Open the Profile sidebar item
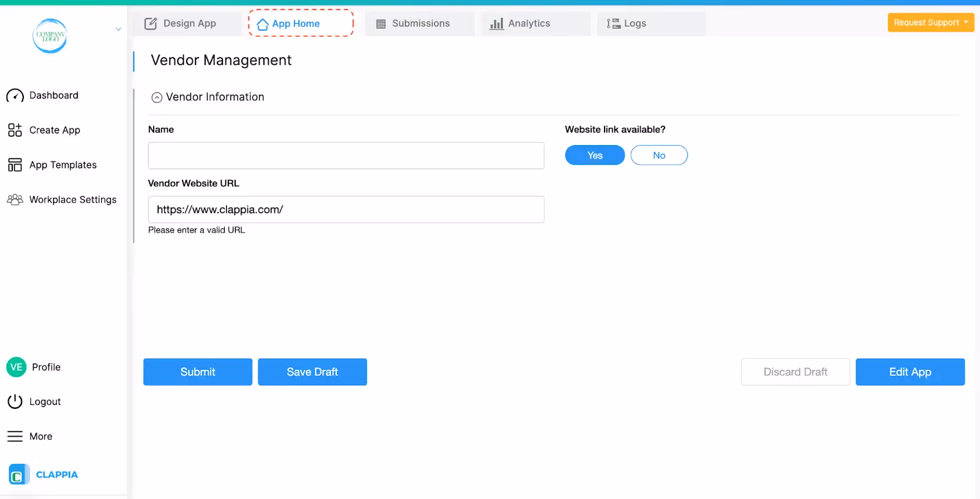 [x=47, y=367]
